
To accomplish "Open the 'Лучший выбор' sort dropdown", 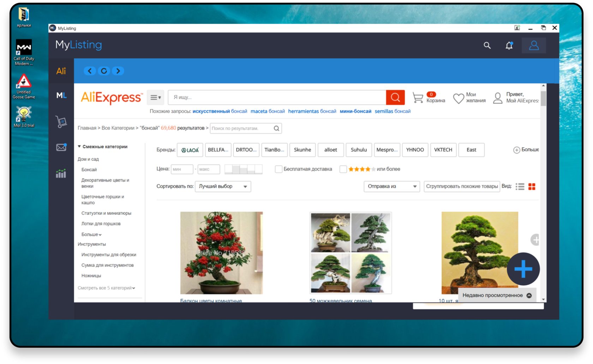I will pos(223,186).
